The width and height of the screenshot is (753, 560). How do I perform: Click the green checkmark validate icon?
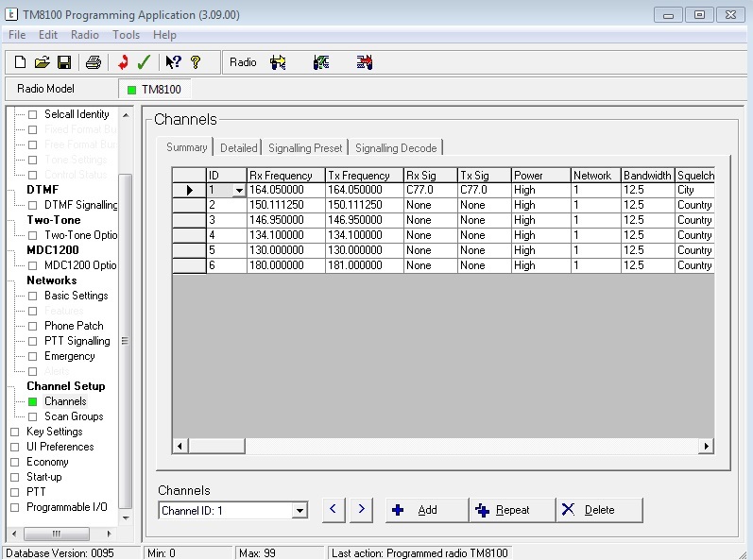[x=144, y=62]
